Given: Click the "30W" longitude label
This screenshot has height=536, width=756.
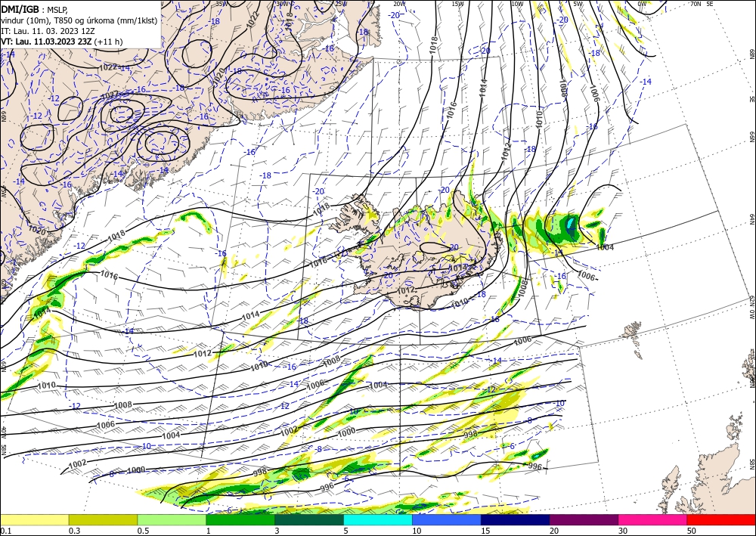Looking at the screenshot, I should pyautogui.click(x=282, y=4).
